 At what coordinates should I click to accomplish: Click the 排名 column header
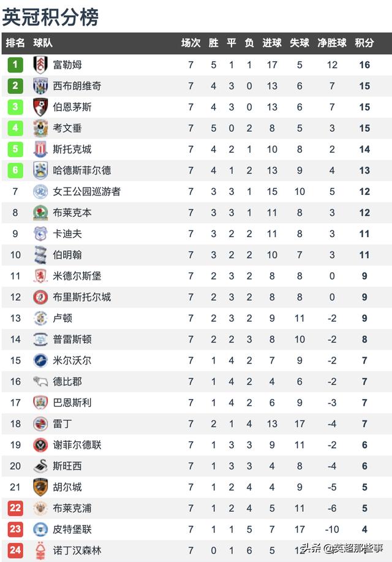[15, 43]
